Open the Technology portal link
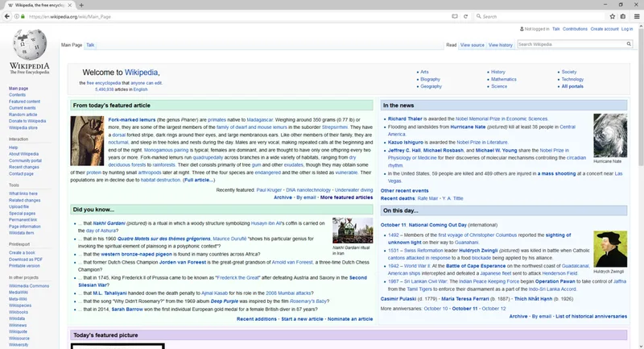The width and height of the screenshot is (644, 349). pyautogui.click(x=572, y=79)
